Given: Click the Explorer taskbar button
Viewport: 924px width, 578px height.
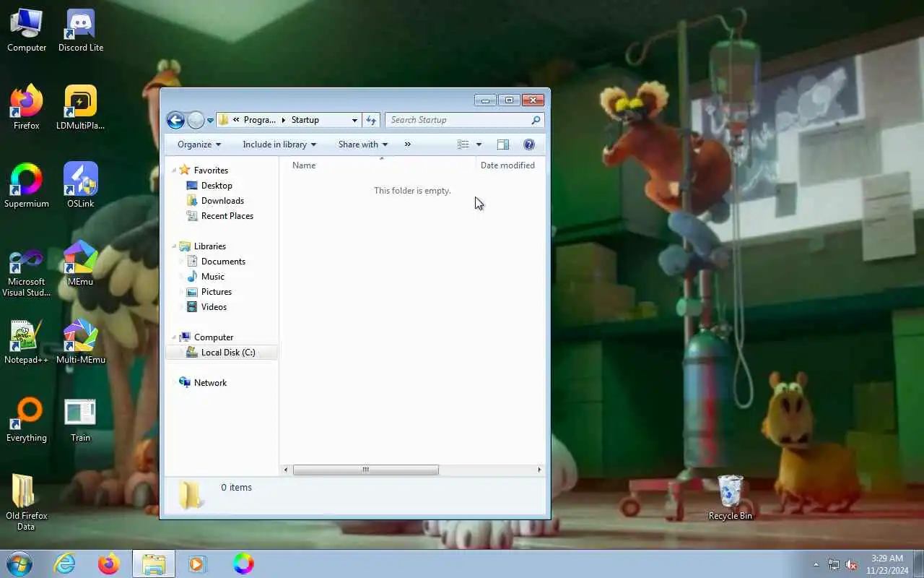Looking at the screenshot, I should [x=153, y=564].
